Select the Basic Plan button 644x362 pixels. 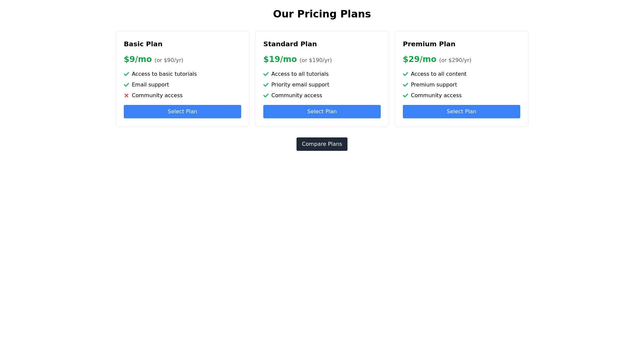coord(182,112)
